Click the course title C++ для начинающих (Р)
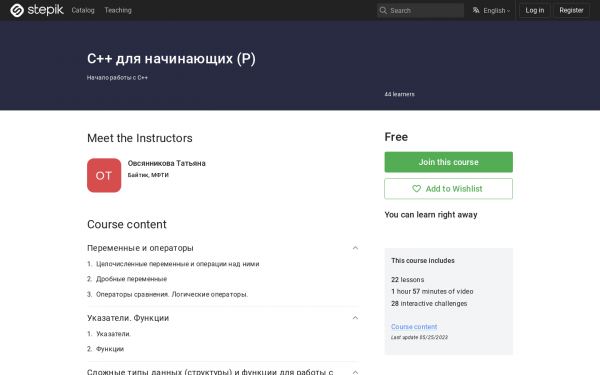 pyautogui.click(x=171, y=59)
